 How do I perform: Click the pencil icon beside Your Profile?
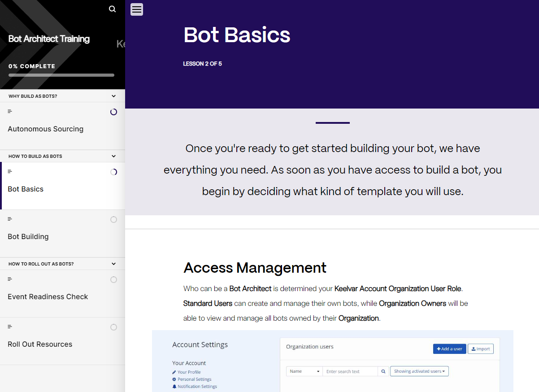click(x=174, y=372)
